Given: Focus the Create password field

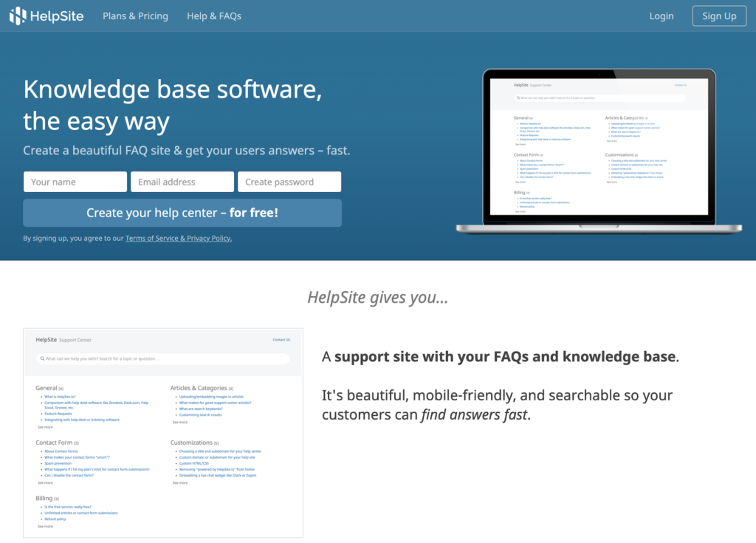Looking at the screenshot, I should pos(289,182).
